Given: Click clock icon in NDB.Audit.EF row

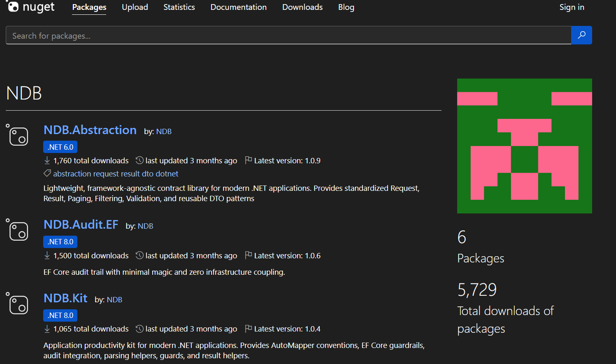Looking at the screenshot, I should 139,255.
